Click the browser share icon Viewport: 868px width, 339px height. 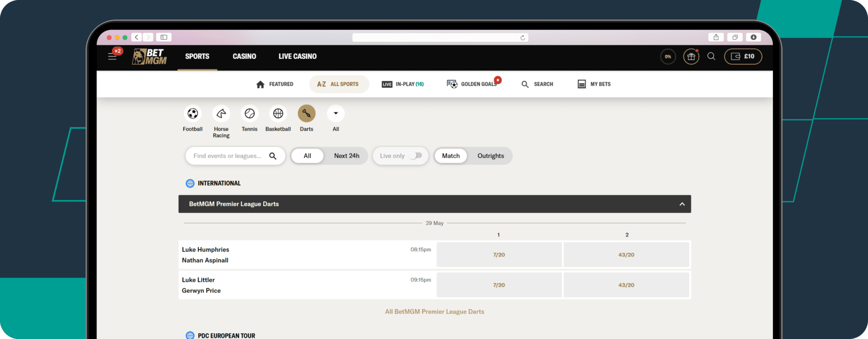point(716,37)
